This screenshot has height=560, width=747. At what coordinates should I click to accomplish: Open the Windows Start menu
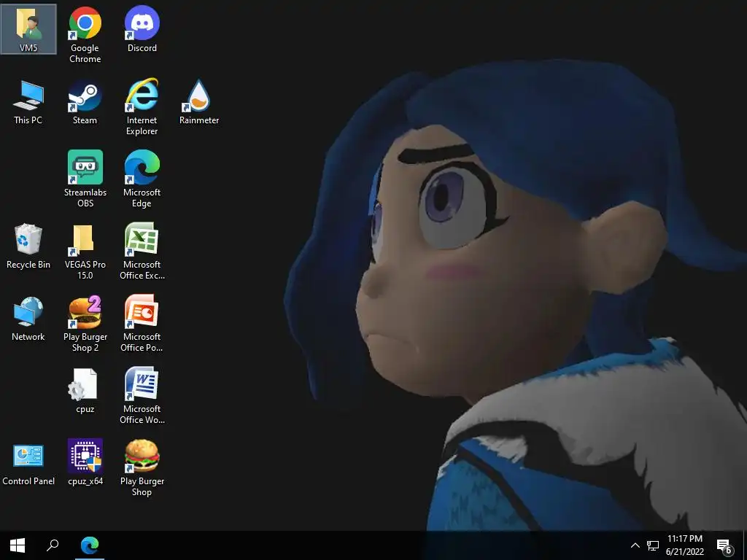point(18,545)
